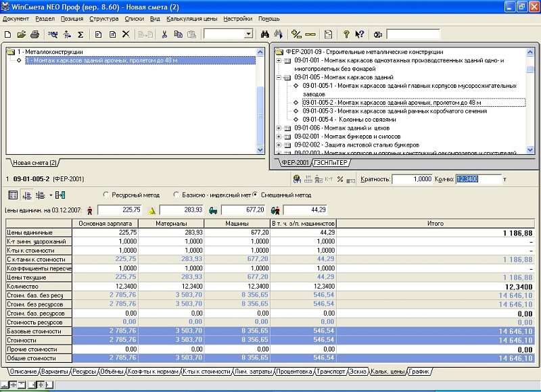Select the Базисно-индексный метод radio button
541x392 pixels.
click(177, 195)
